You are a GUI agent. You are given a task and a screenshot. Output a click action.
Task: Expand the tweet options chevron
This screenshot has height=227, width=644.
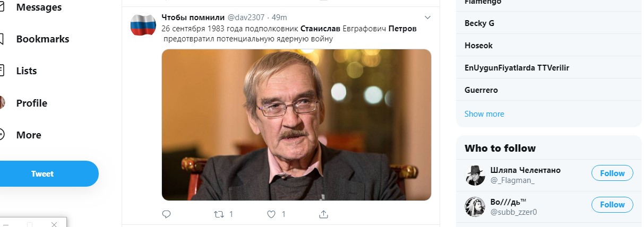pos(427,18)
